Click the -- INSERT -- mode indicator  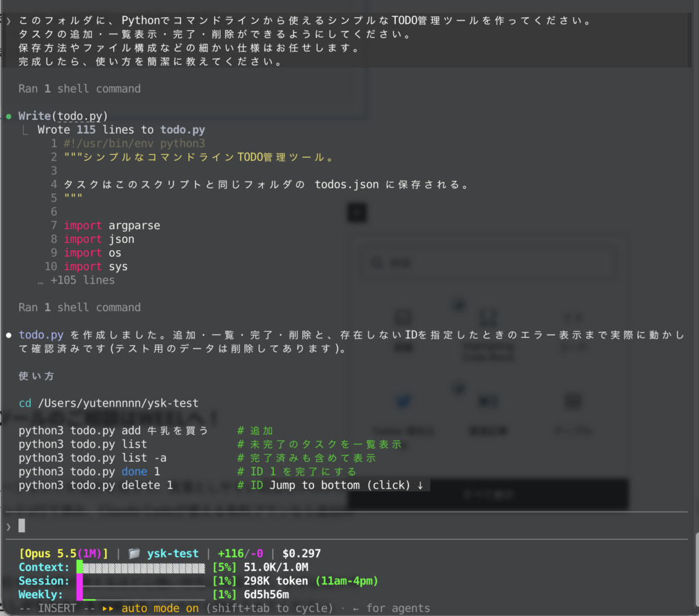coord(57,608)
